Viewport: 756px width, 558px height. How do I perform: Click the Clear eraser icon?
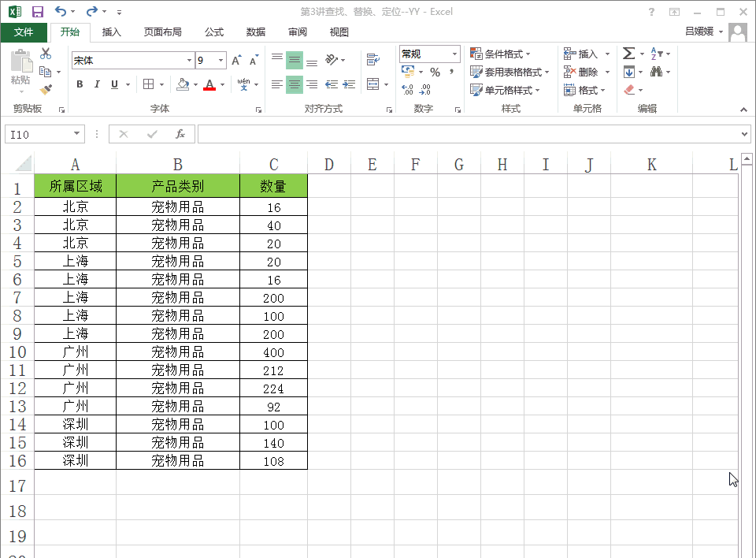628,90
